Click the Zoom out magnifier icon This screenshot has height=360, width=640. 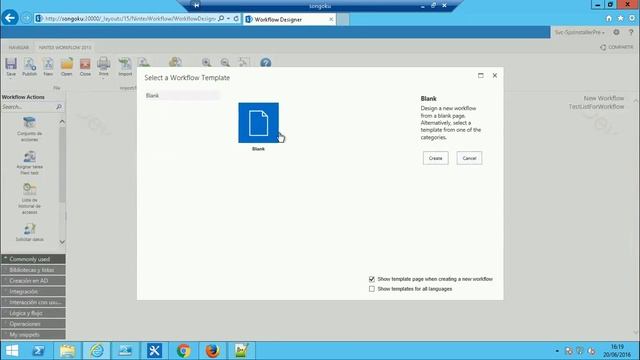coord(225,62)
